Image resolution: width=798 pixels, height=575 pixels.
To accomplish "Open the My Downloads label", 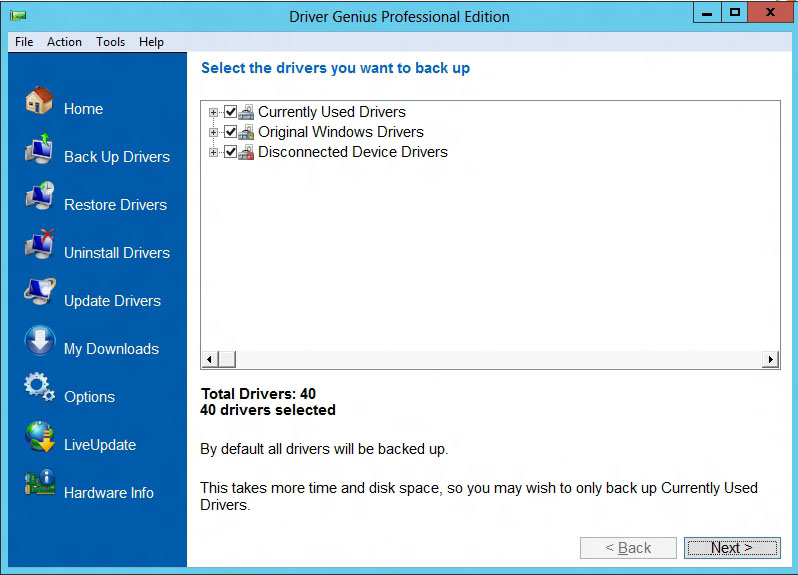I will click(x=111, y=349).
